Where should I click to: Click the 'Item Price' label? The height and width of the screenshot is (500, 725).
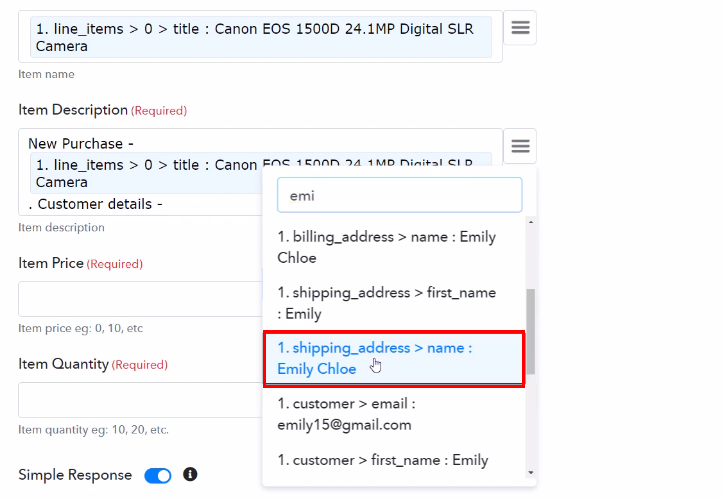click(x=51, y=263)
